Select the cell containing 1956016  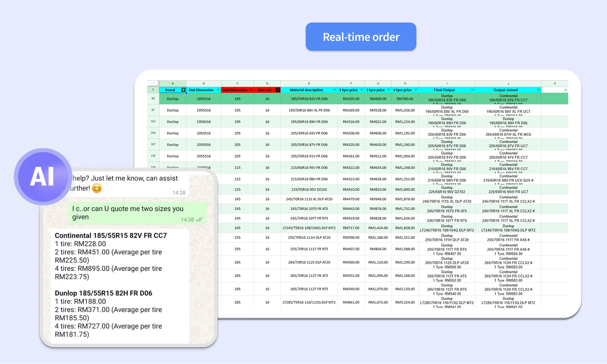coord(204,122)
